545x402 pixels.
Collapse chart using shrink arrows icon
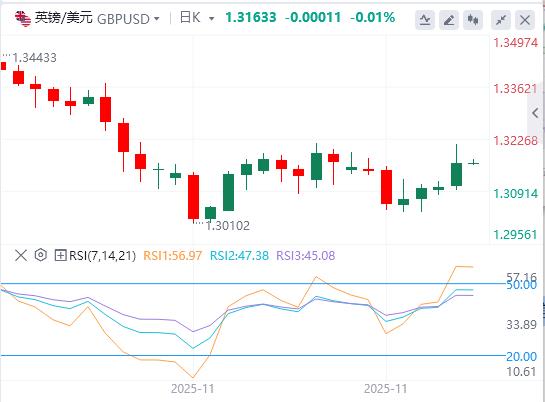point(501,20)
